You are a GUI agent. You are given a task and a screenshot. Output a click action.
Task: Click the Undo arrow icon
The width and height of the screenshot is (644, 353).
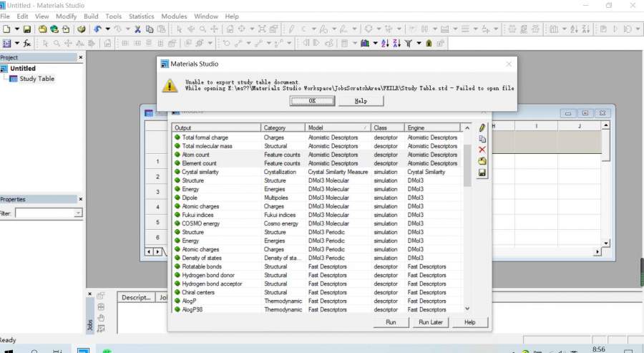97,29
